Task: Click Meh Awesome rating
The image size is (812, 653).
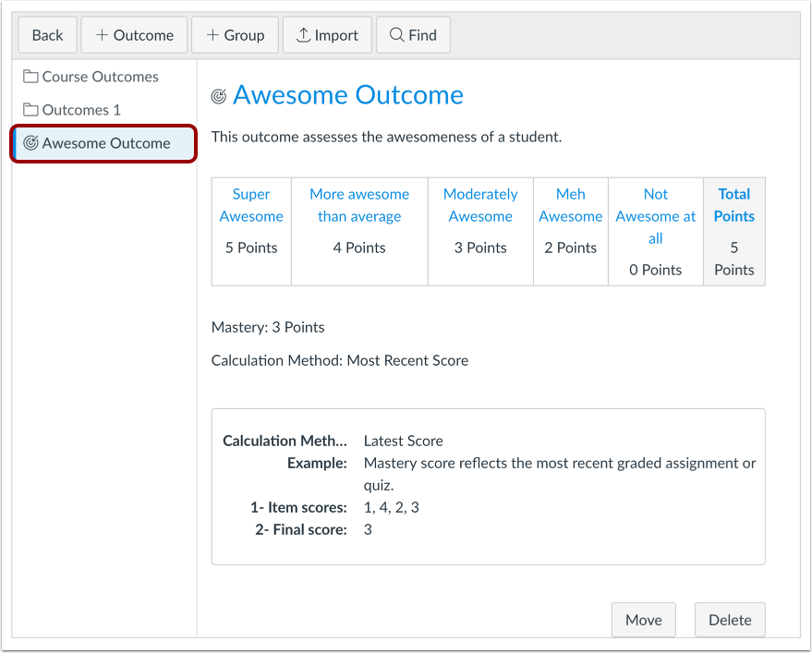Action: coord(571,232)
